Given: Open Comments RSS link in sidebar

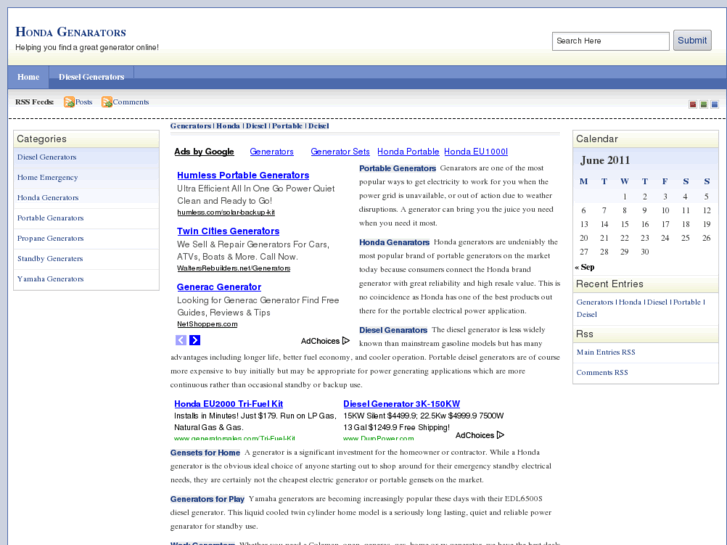Looking at the screenshot, I should [602, 372].
